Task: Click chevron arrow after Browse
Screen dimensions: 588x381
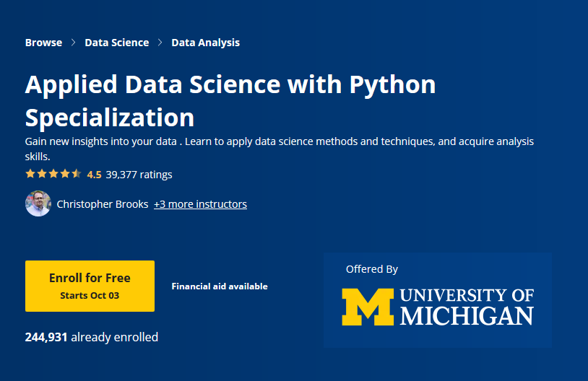Action: coord(74,43)
